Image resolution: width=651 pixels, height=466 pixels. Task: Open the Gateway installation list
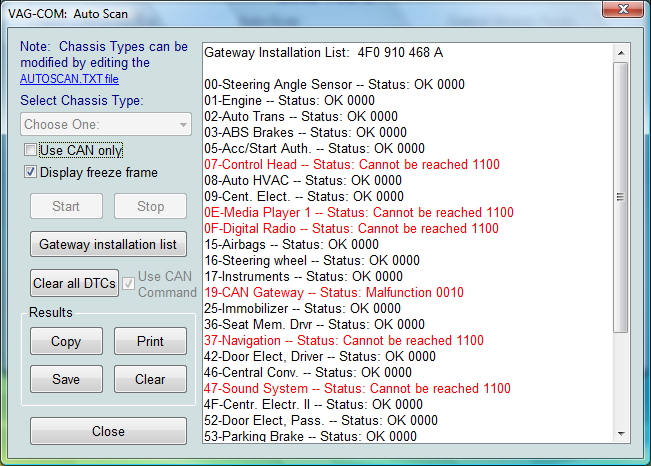108,244
